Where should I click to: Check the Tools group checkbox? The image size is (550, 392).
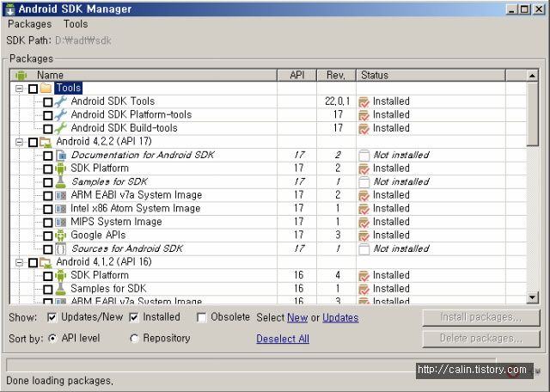(33, 89)
